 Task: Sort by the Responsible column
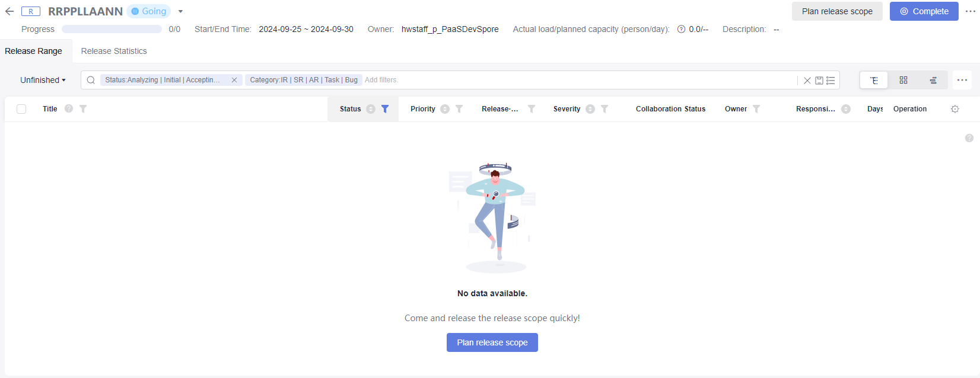[x=846, y=109]
